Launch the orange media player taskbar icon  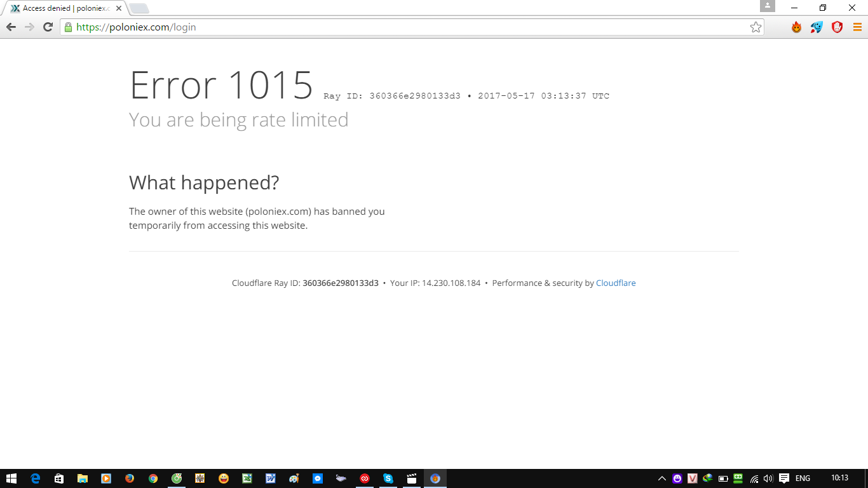coord(106,478)
